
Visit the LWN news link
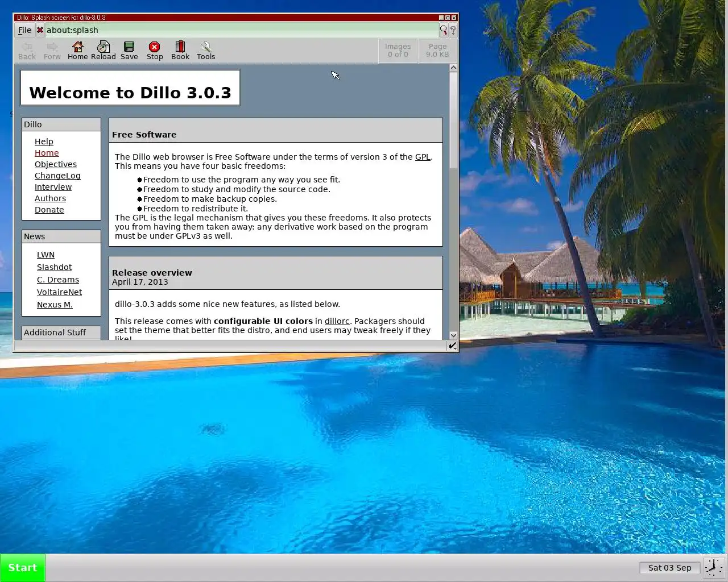pyautogui.click(x=45, y=255)
